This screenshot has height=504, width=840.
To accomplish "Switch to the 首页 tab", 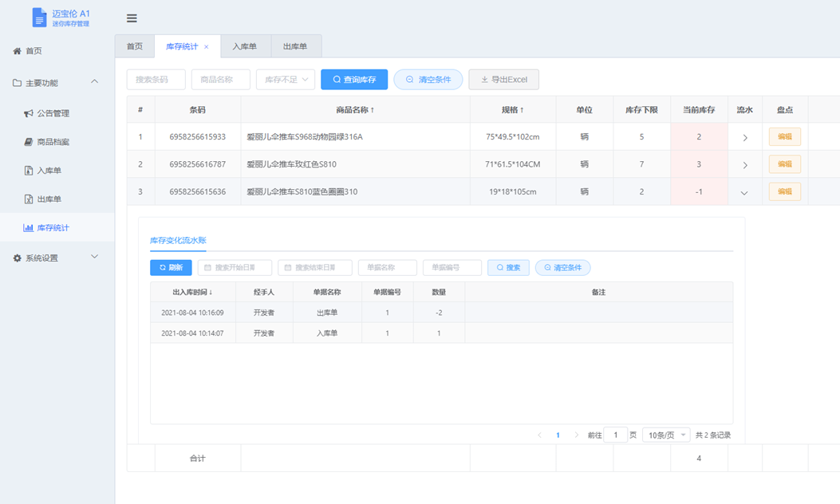I will click(135, 46).
